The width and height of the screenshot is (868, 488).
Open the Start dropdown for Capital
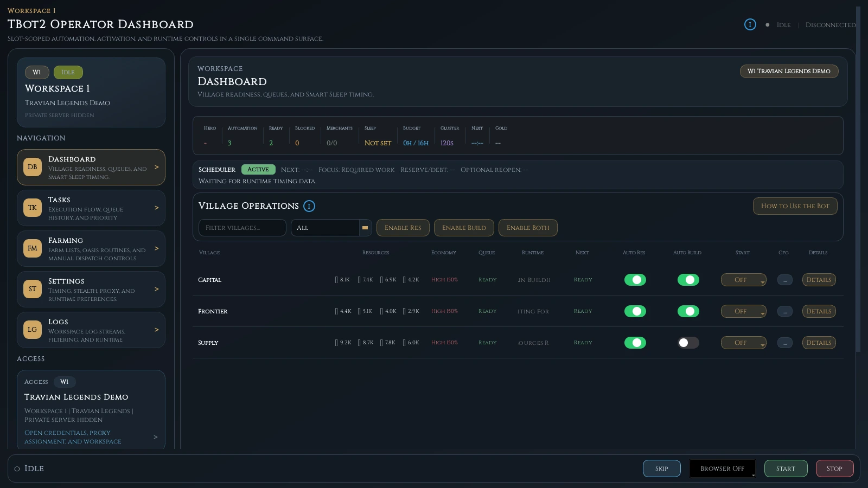pos(743,280)
